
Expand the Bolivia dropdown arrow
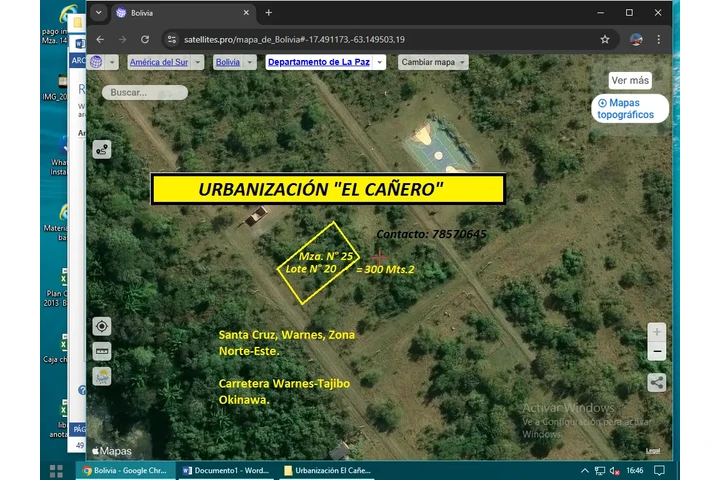pos(250,62)
